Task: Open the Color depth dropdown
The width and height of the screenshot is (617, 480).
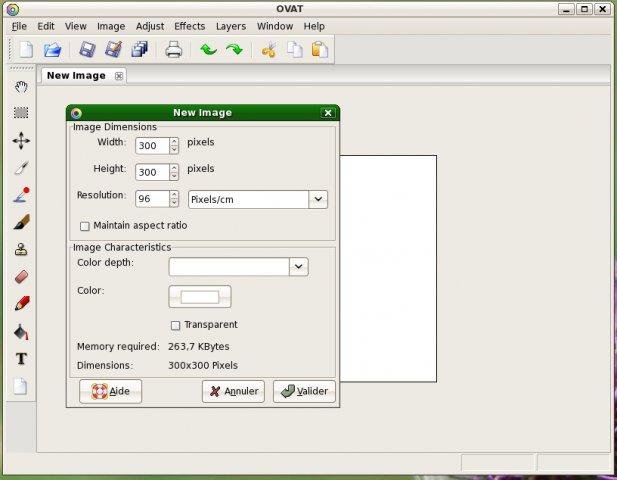Action: (298, 267)
